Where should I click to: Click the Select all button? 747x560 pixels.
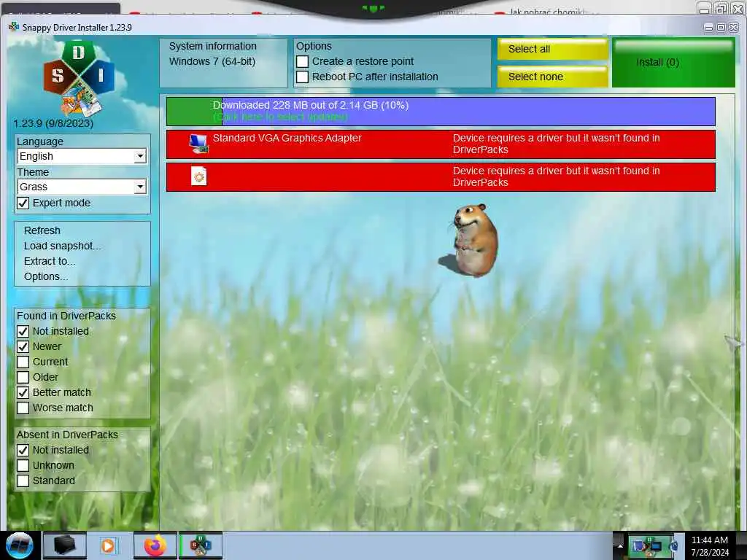[x=553, y=49]
